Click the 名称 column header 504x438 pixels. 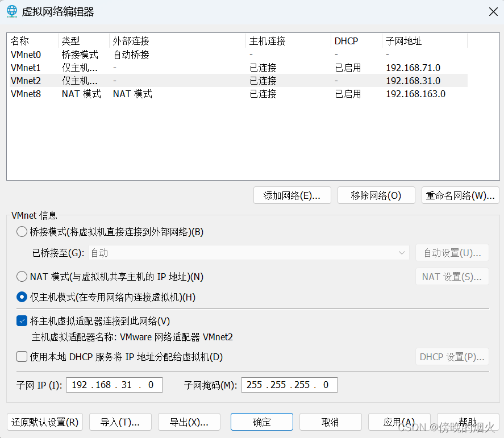pos(33,41)
